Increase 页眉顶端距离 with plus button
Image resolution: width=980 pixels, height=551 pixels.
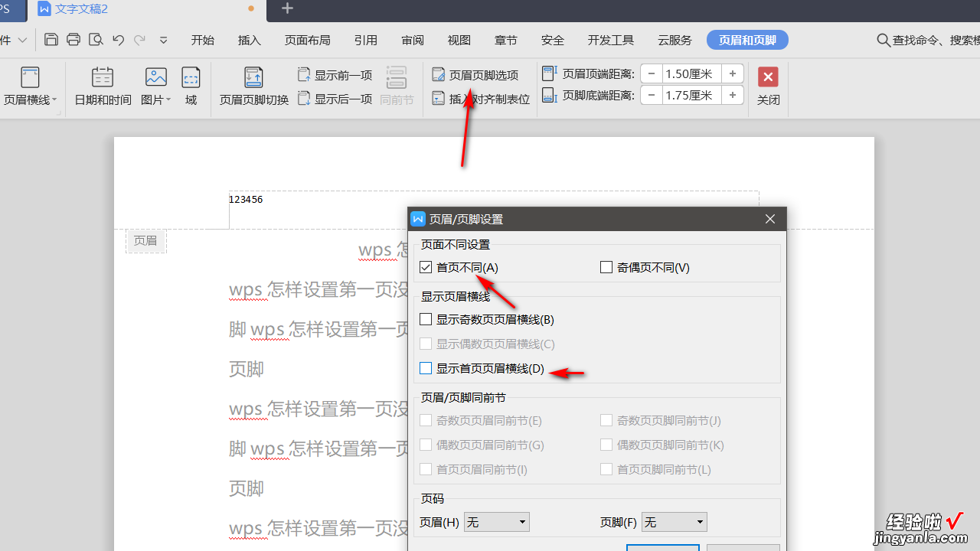(x=733, y=73)
